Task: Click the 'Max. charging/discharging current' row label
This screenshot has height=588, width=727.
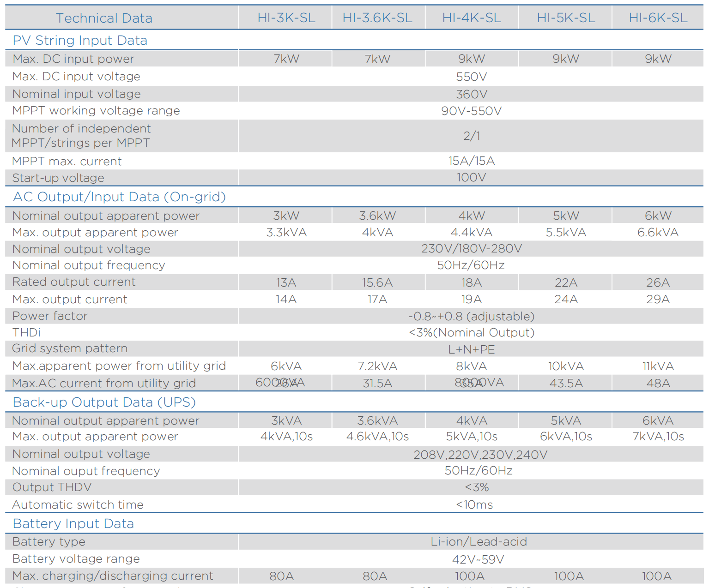Action: coord(113,576)
